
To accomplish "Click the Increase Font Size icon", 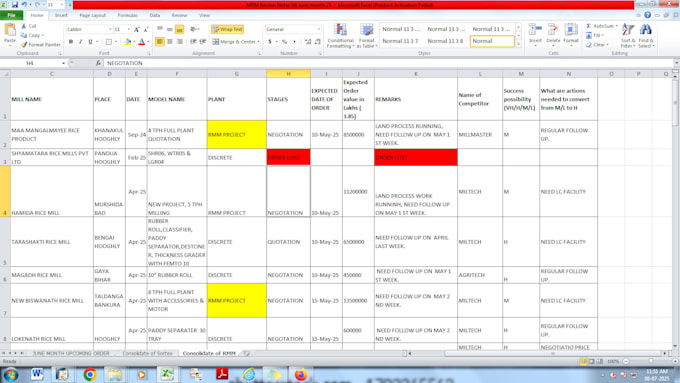I will pyautogui.click(x=137, y=29).
